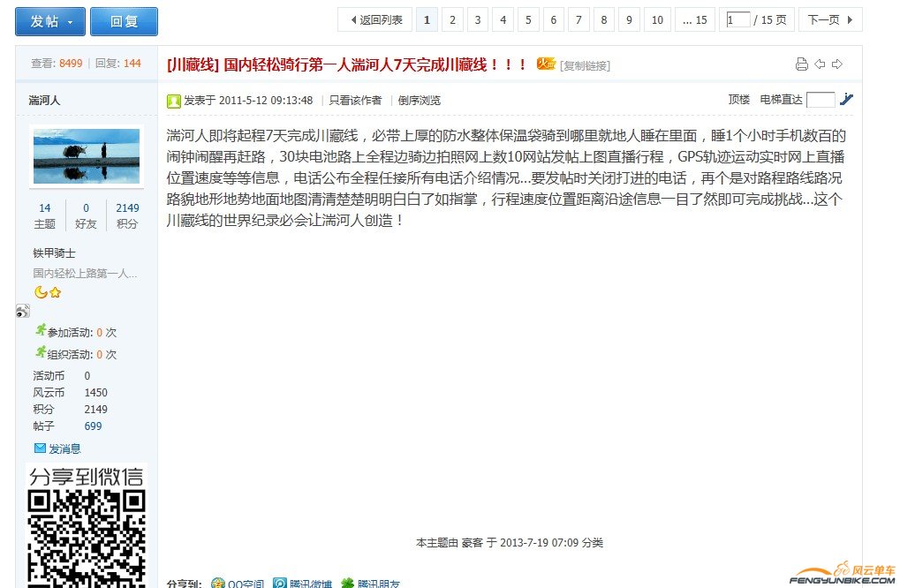The image size is (900, 588).
Task: Click the printer icon to print thread
Action: click(802, 64)
